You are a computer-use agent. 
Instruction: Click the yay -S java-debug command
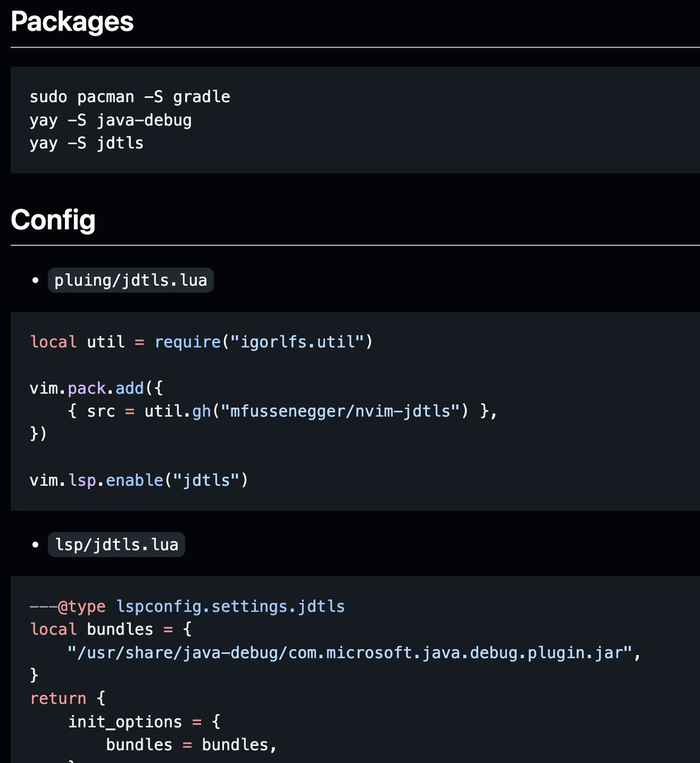pyautogui.click(x=111, y=120)
